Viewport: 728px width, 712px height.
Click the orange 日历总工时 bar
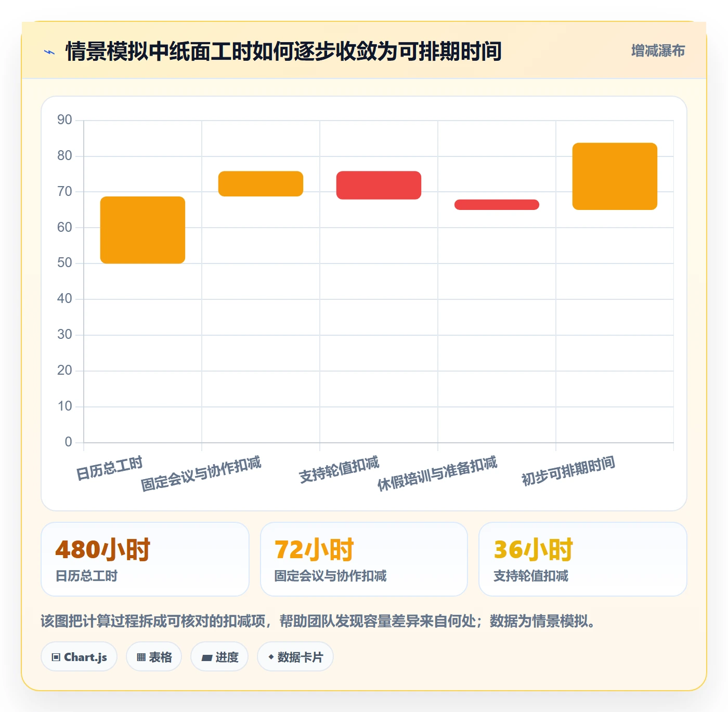coord(142,230)
